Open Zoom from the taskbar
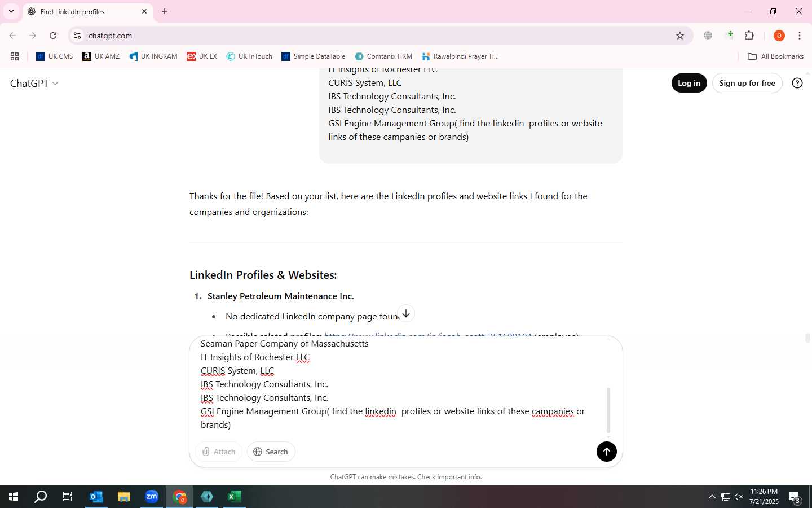The height and width of the screenshot is (508, 812). click(x=152, y=497)
